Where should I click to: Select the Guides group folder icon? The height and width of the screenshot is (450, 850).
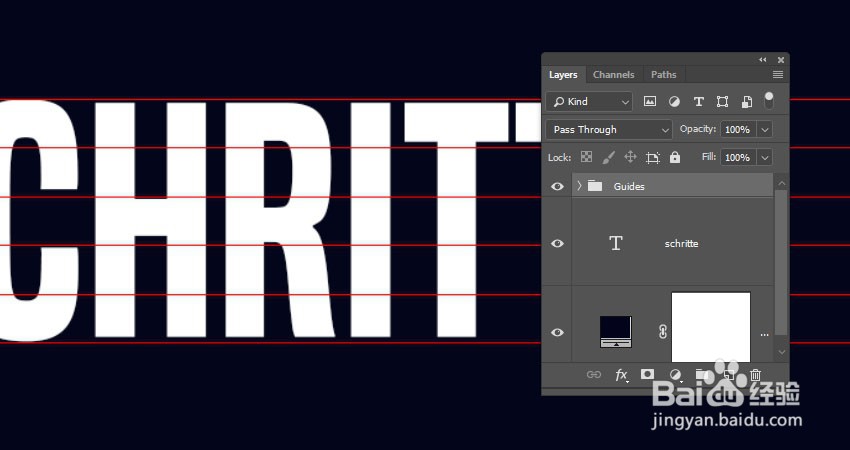pyautogui.click(x=595, y=186)
